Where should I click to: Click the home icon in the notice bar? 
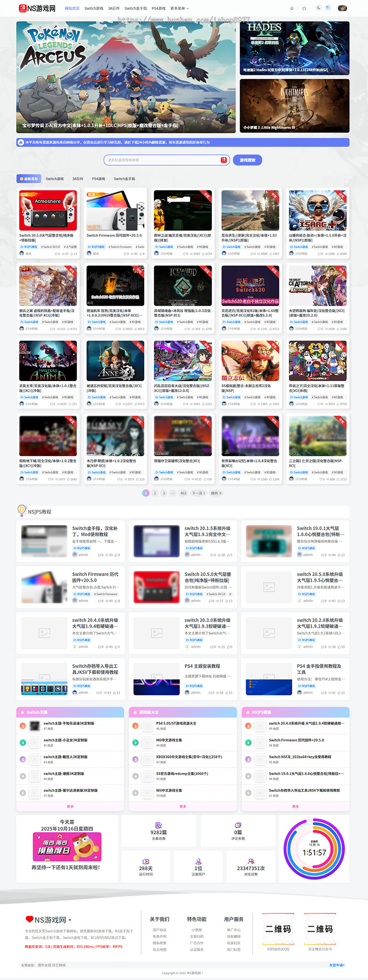pos(21,142)
